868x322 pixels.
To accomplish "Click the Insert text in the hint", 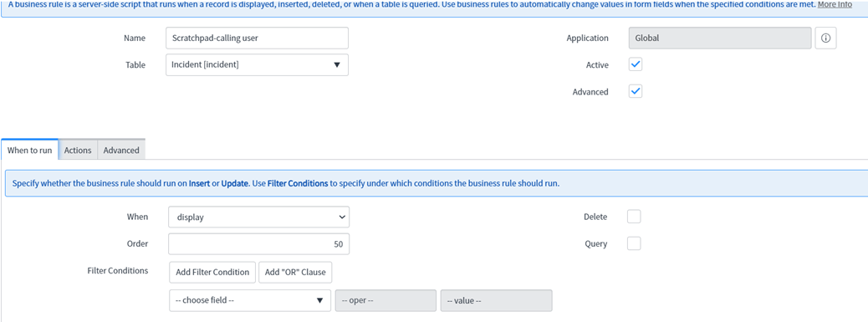I will (199, 183).
